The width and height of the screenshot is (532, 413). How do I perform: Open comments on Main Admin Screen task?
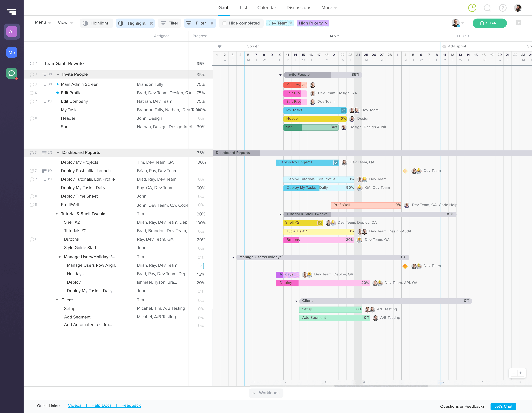pyautogui.click(x=32, y=84)
